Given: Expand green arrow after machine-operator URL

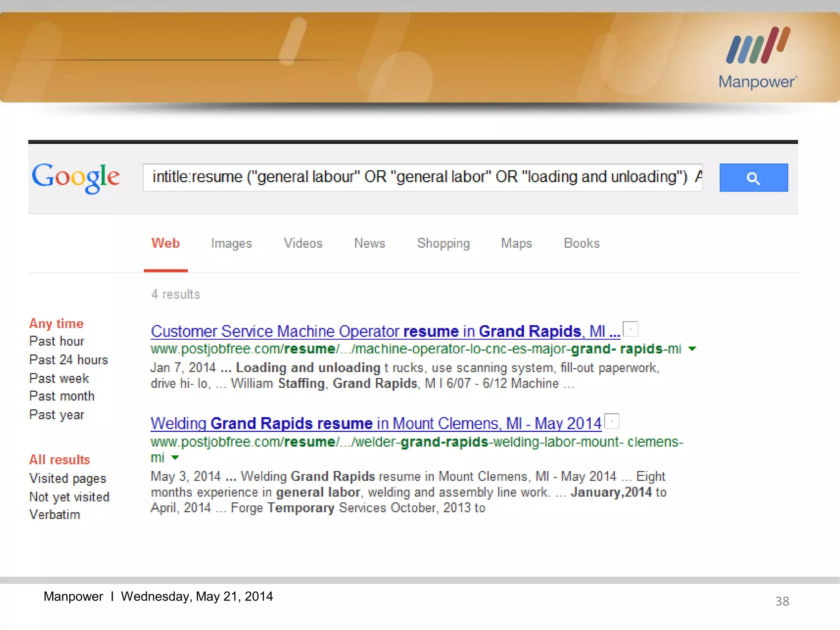Looking at the screenshot, I should tap(692, 349).
